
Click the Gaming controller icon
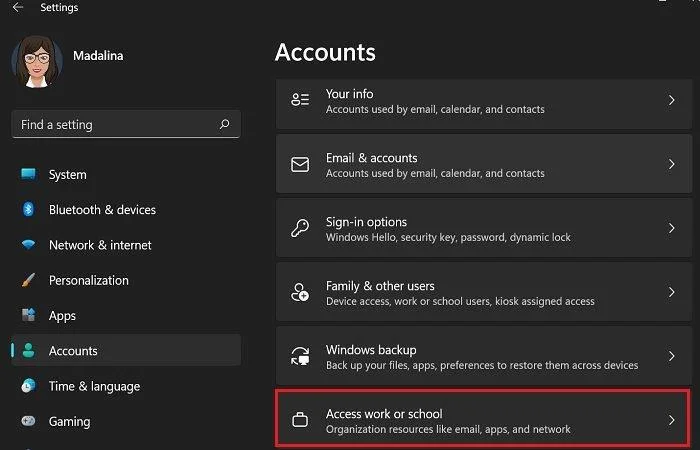point(29,421)
